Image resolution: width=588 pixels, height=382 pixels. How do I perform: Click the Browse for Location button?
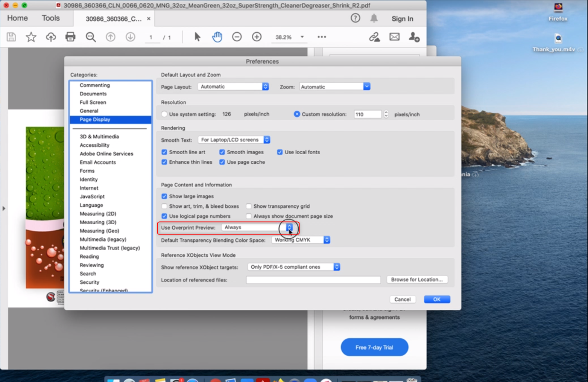416,280
